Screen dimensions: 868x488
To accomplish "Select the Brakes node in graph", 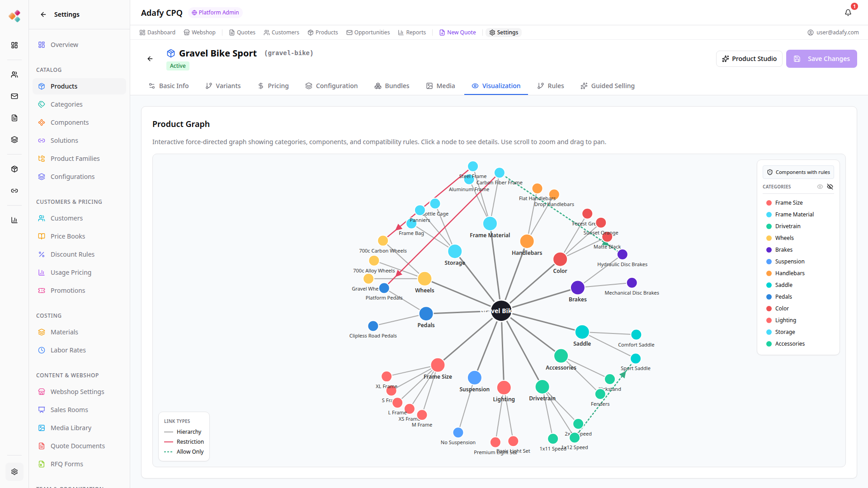I will coord(578,288).
